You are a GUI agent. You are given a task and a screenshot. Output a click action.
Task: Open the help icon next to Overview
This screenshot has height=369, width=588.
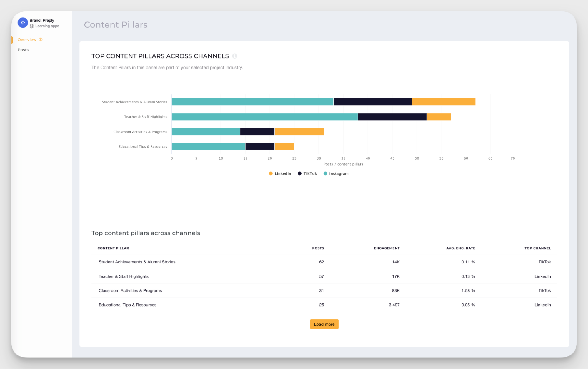point(41,39)
